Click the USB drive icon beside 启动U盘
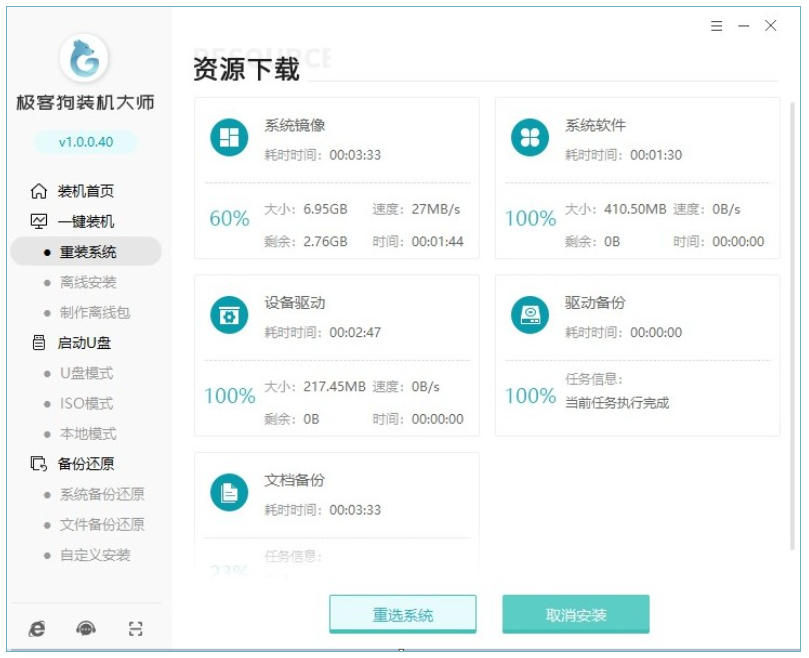 [39, 343]
